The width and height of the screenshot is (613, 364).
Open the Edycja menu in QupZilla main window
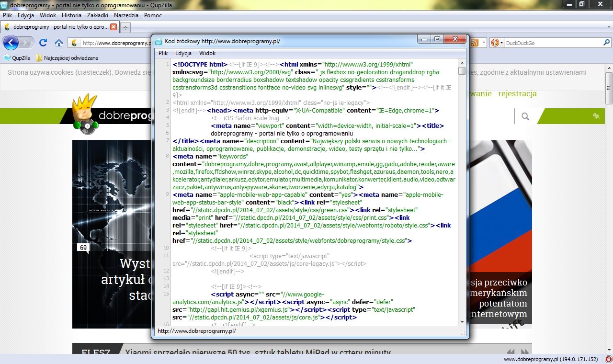pyautogui.click(x=26, y=15)
